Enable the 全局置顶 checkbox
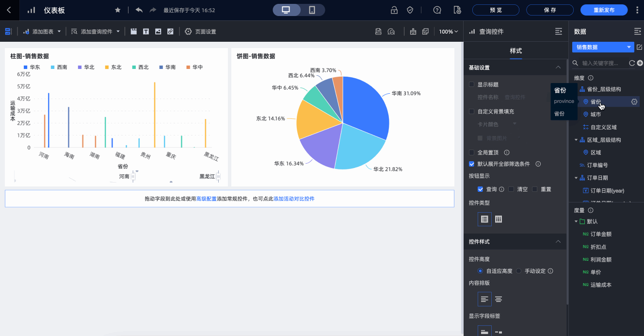The height and width of the screenshot is (336, 644). click(x=472, y=152)
